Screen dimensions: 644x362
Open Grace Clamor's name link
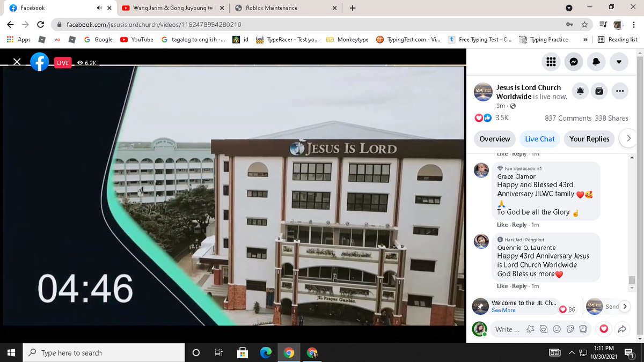[516, 176]
